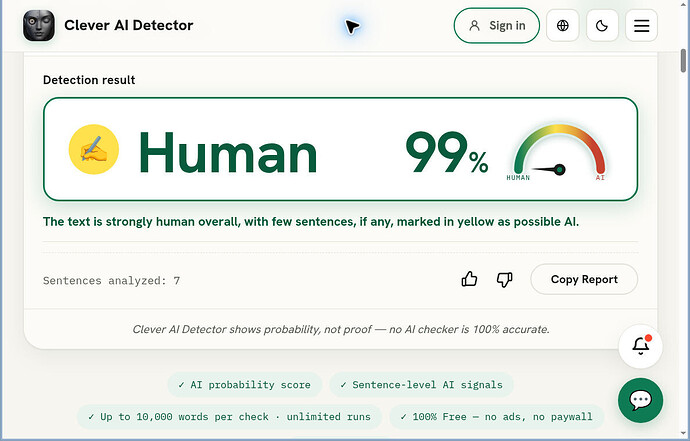
Task: Click the 99% score value
Action: [x=447, y=152]
